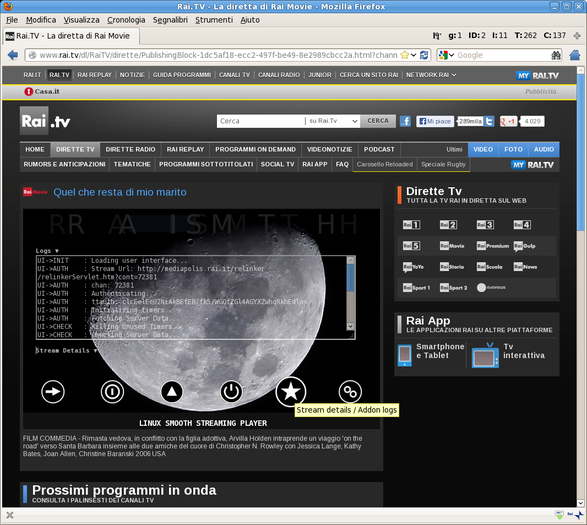Screen dimensions: 587x525
Task: Open the Rai Scuola channel
Action: click(489, 267)
